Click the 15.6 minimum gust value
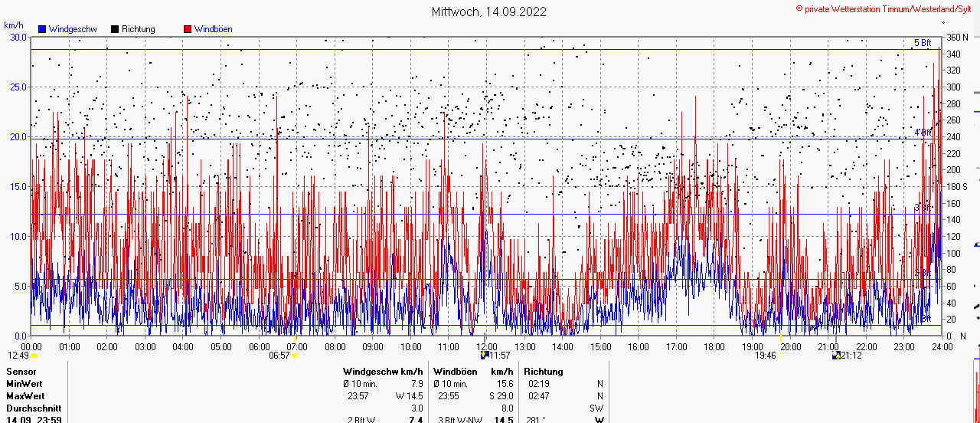Screen dimensions: 980x423 505,383
